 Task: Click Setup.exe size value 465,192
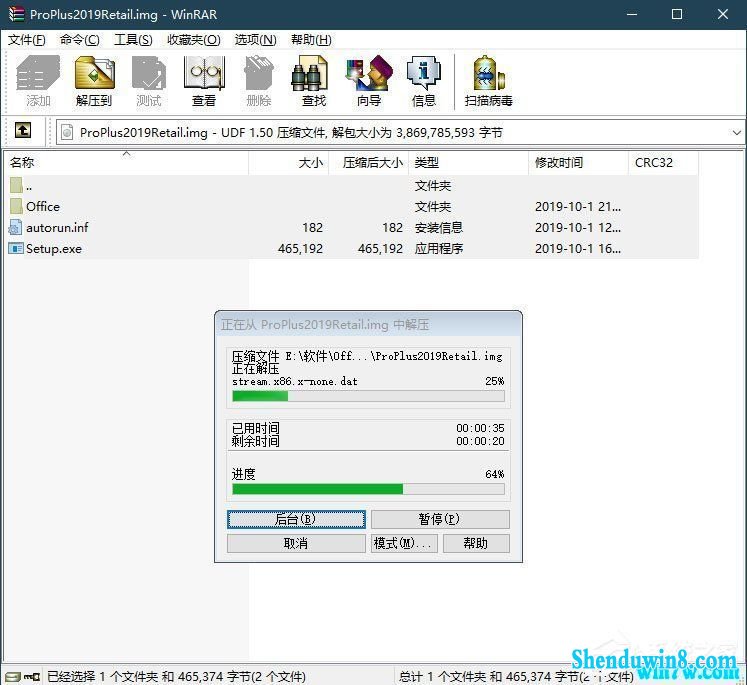[x=301, y=248]
